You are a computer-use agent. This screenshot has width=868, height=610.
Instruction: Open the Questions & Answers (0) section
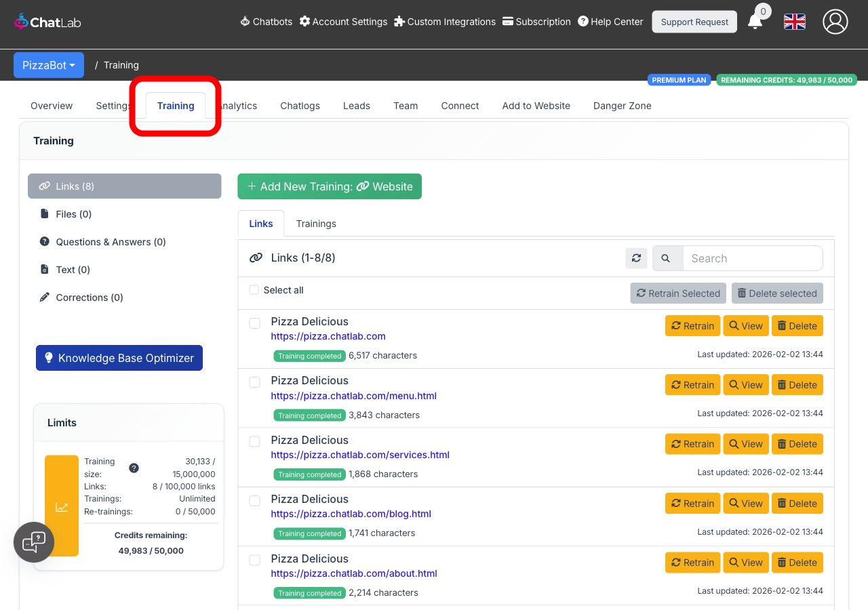tap(111, 242)
